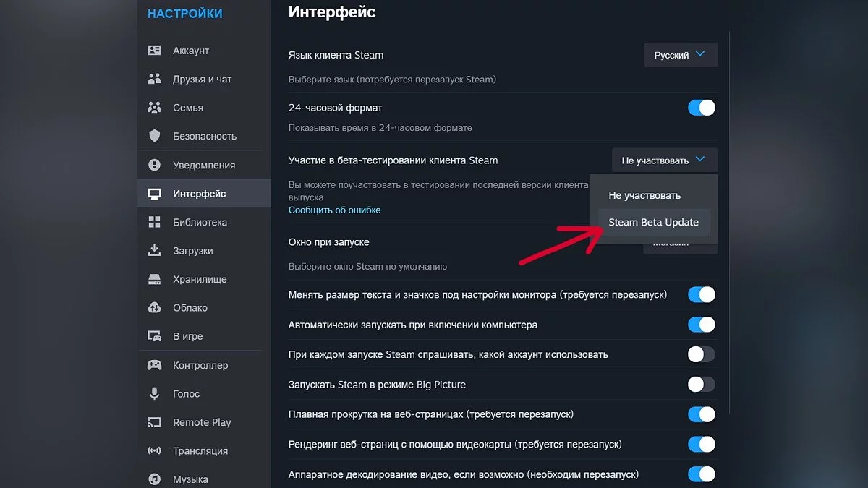Select the 'Не участвовать' dropdown option

[644, 195]
